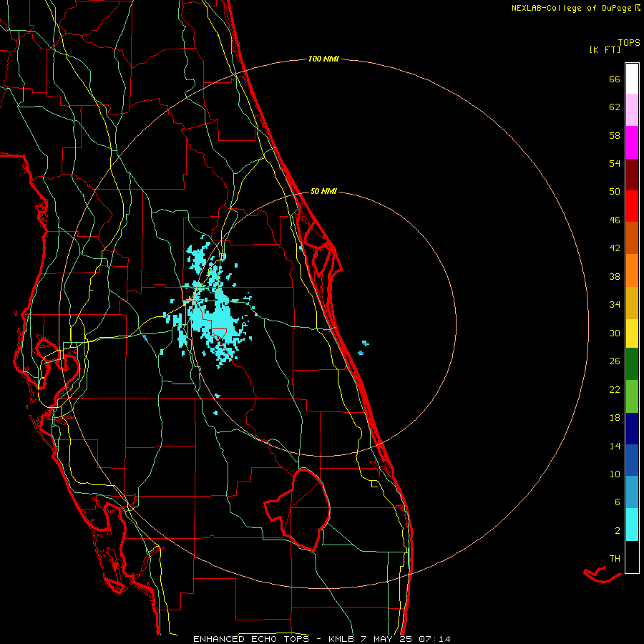Click the NEXLAB-College of DuPage text

pyautogui.click(x=571, y=8)
